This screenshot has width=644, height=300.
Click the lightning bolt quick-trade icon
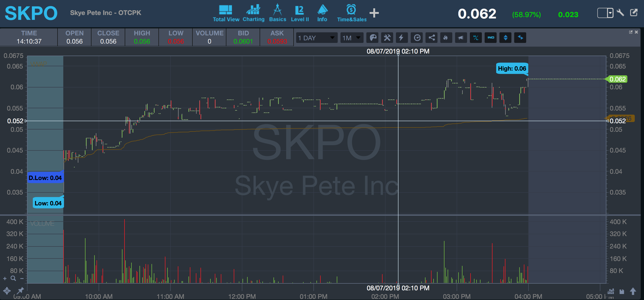click(401, 38)
